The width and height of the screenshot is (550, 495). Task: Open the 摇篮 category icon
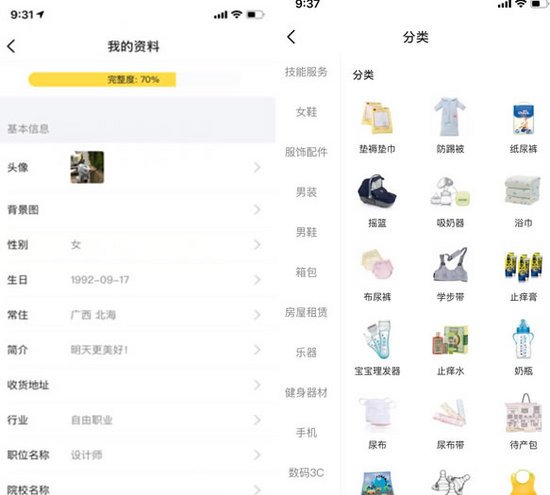click(x=377, y=192)
